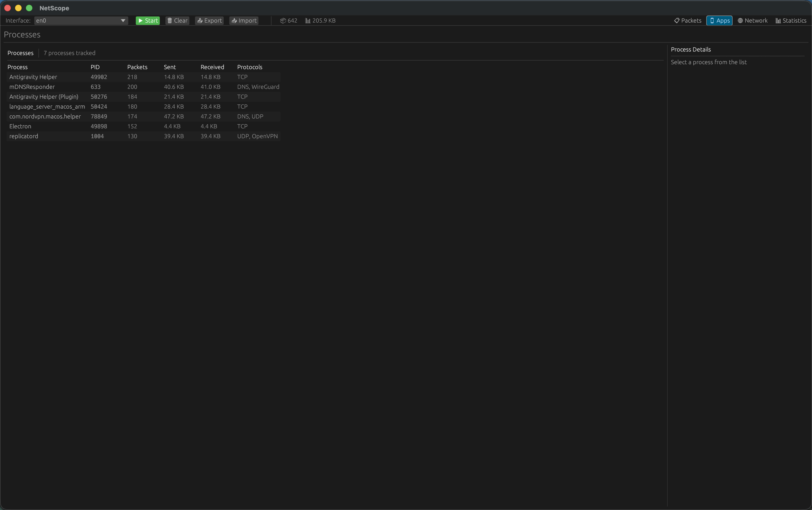Select the mDNSResponder process row
The image size is (812, 510).
click(32, 87)
